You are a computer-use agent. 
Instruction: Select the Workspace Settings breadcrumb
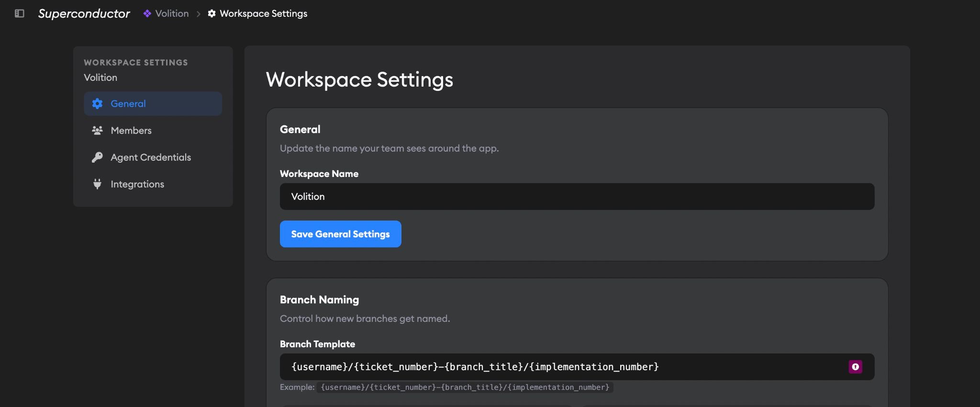(263, 13)
